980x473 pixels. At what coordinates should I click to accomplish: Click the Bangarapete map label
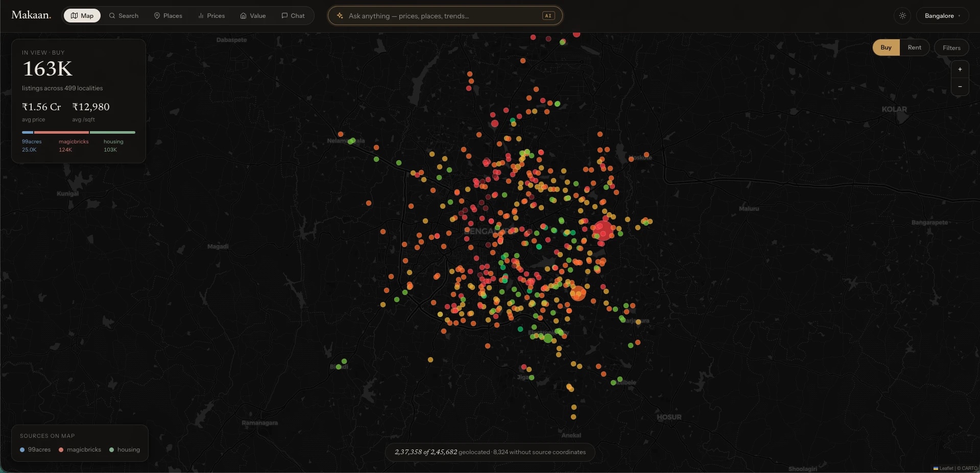929,222
